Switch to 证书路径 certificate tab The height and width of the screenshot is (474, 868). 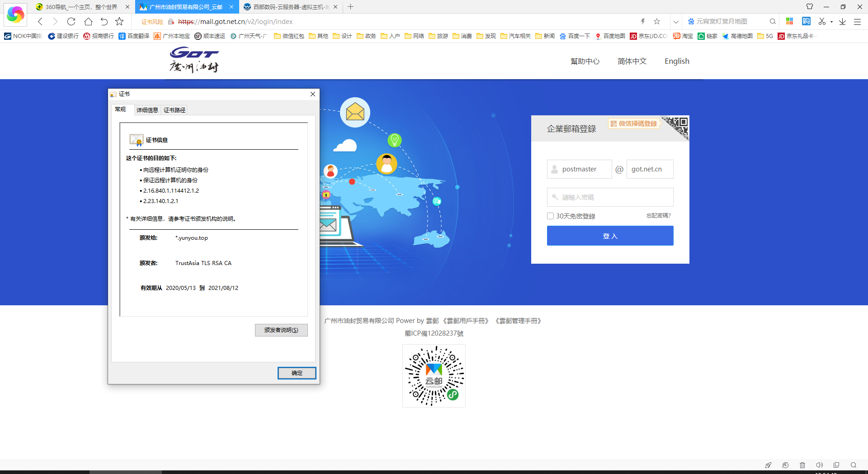coord(175,110)
